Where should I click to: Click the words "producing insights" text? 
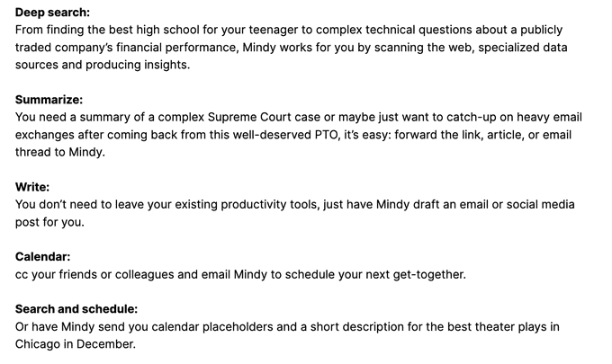[x=136, y=65]
